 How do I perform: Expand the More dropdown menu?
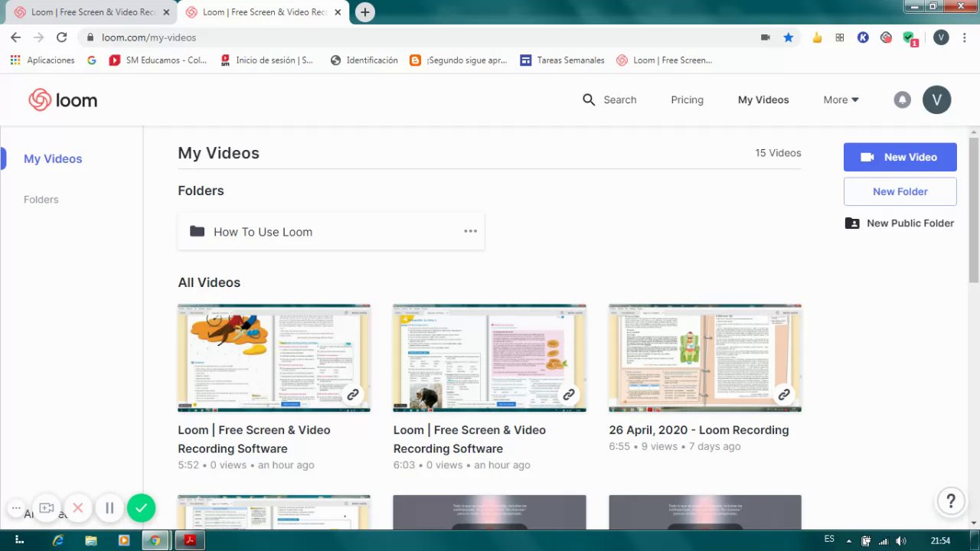pyautogui.click(x=841, y=99)
